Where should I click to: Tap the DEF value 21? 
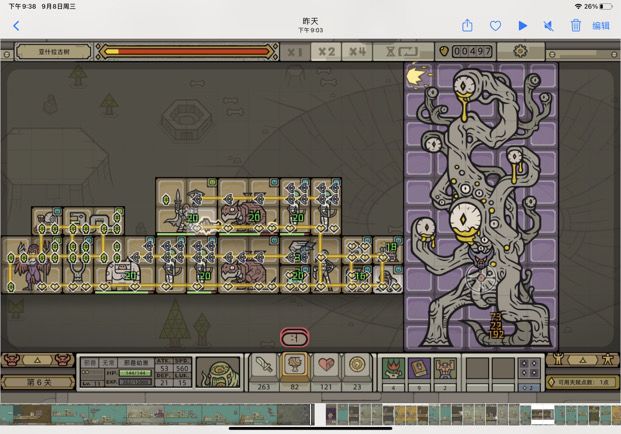[x=164, y=383]
